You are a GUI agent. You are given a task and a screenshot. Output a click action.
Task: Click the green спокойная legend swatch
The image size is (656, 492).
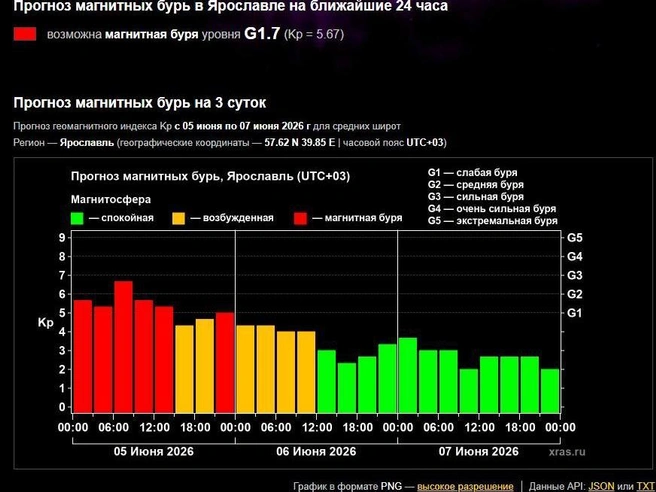point(77,218)
